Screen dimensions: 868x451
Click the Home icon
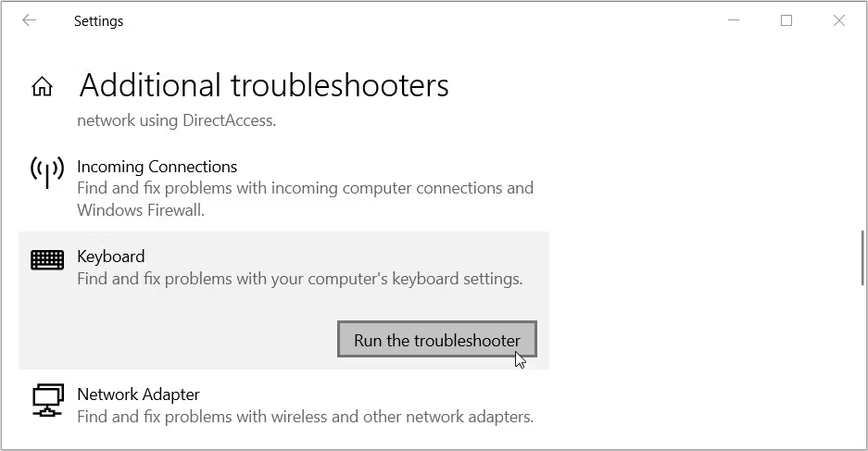(42, 87)
